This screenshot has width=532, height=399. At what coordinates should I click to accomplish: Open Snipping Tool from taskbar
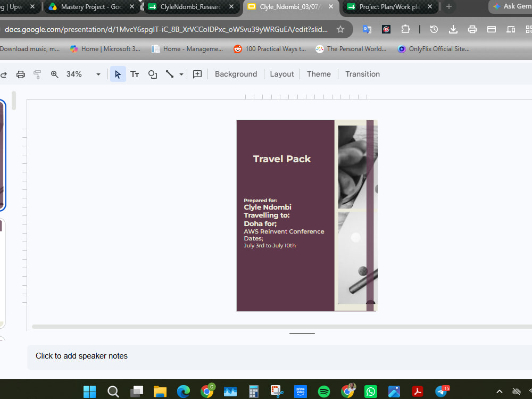point(277,392)
